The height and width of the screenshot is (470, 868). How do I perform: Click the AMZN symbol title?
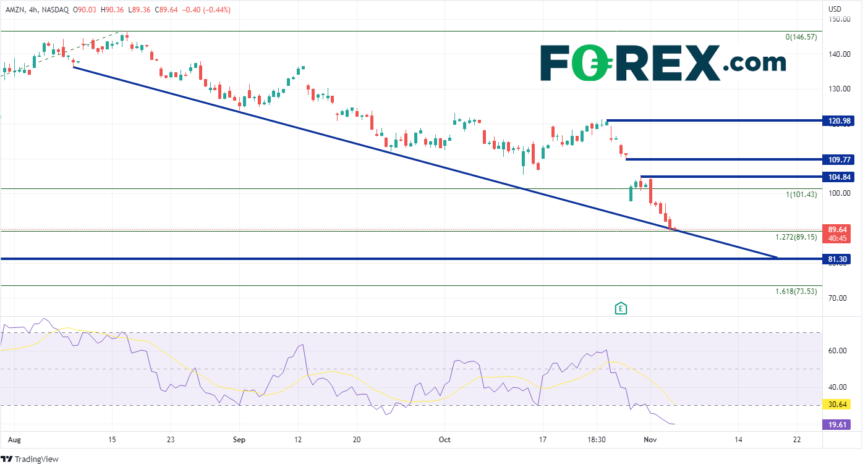(x=16, y=9)
